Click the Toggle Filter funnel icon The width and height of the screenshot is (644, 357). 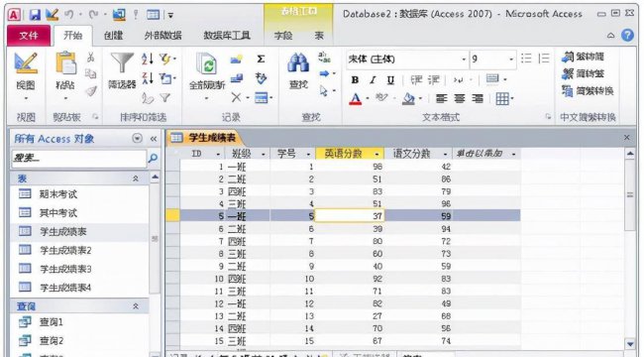pyautogui.click(x=164, y=97)
